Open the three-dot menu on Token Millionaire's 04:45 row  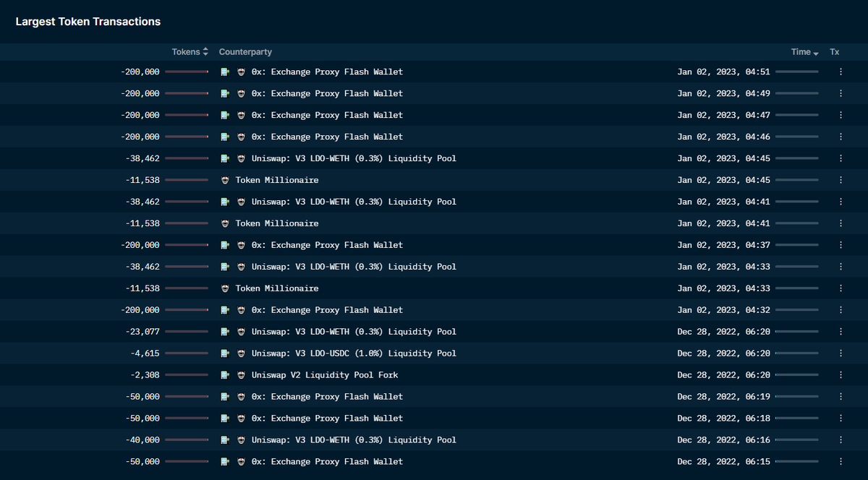(x=841, y=180)
